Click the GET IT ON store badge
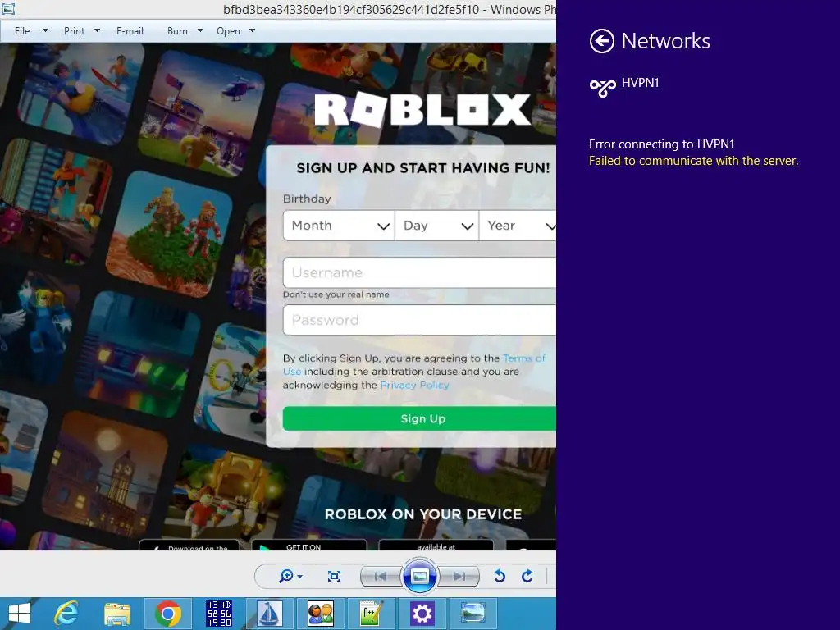The width and height of the screenshot is (840, 630). 309,546
